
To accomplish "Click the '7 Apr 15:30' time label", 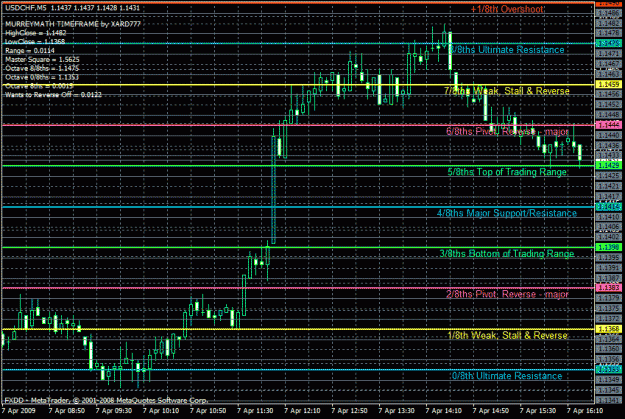I will coord(538,411).
